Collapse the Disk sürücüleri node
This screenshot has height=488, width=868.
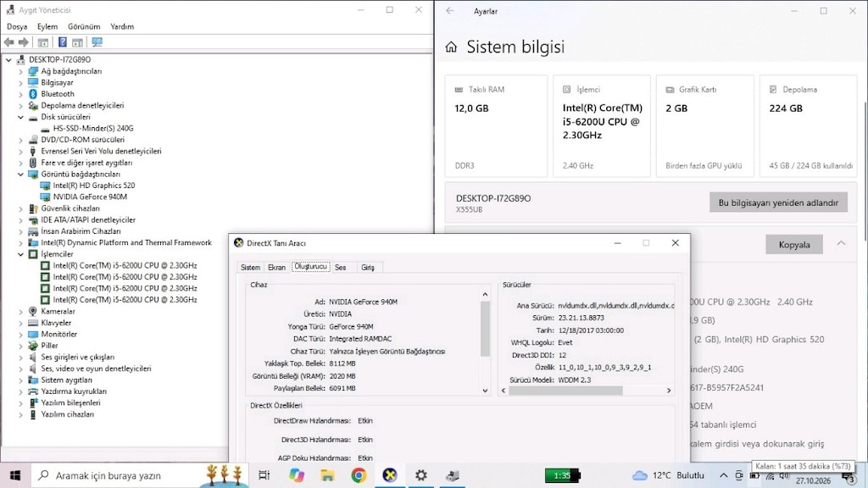coord(20,117)
